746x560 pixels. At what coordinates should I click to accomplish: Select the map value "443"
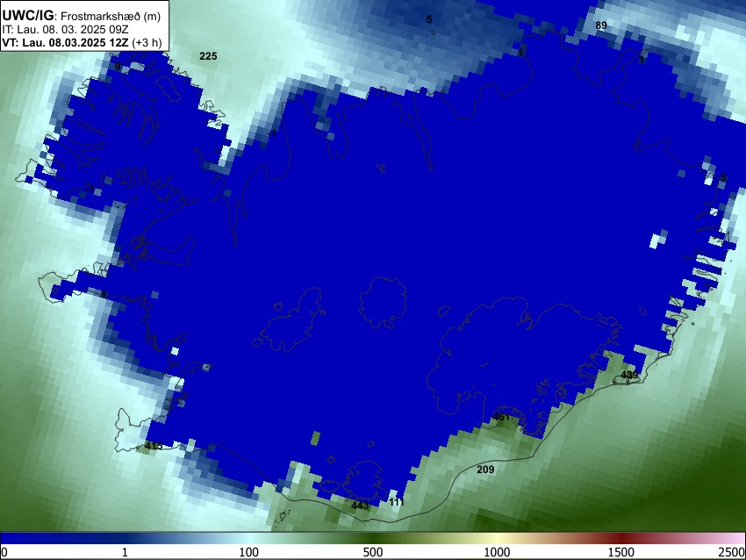pos(360,506)
